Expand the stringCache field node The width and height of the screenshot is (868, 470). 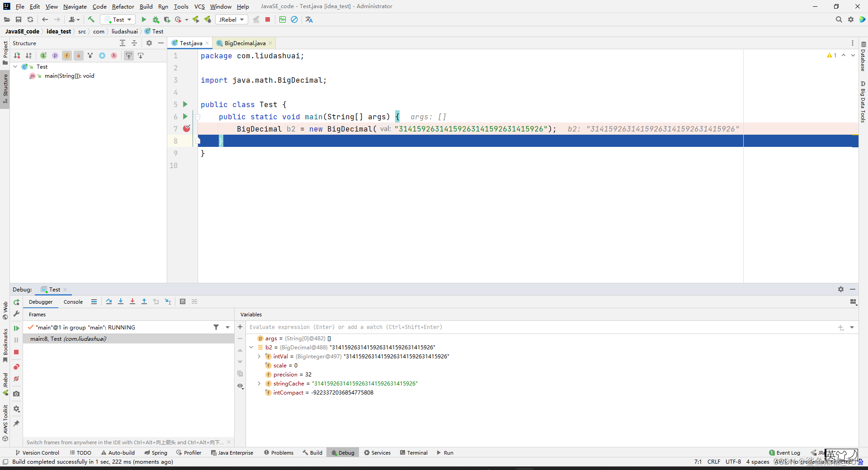[x=259, y=383]
